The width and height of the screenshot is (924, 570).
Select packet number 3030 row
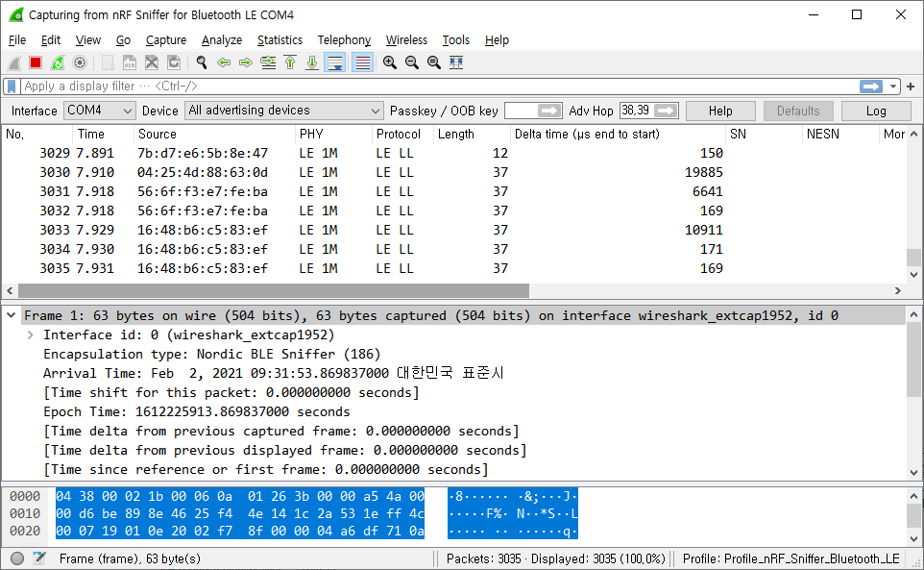pyautogui.click(x=453, y=173)
